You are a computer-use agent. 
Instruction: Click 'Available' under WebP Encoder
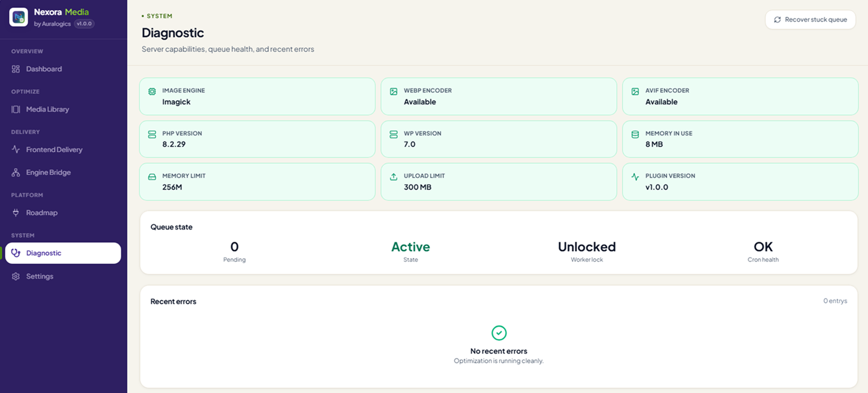(420, 102)
